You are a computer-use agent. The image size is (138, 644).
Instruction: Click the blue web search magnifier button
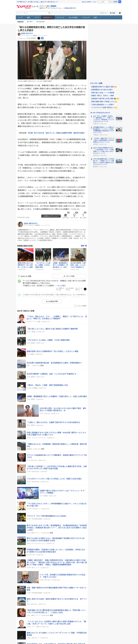120,2
